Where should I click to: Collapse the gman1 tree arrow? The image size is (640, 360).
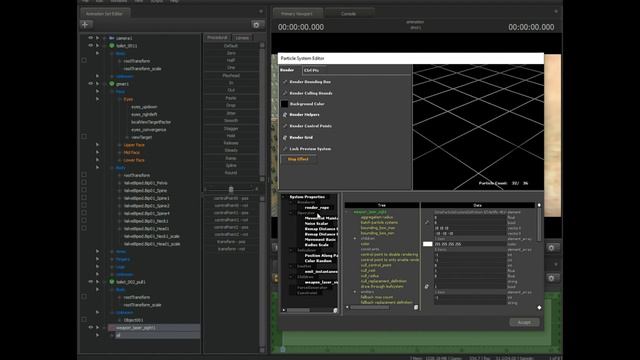coord(98,84)
